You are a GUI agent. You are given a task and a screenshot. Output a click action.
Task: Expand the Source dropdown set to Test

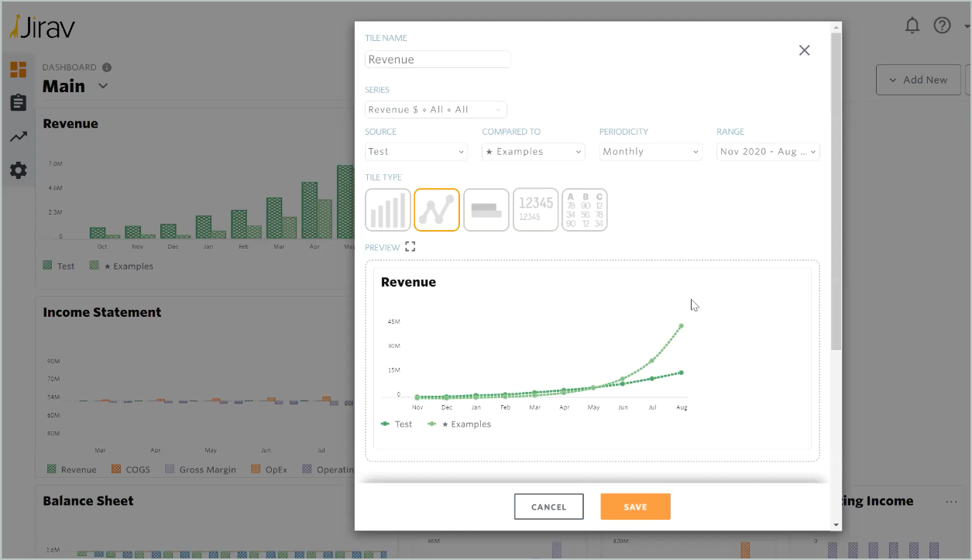point(416,152)
